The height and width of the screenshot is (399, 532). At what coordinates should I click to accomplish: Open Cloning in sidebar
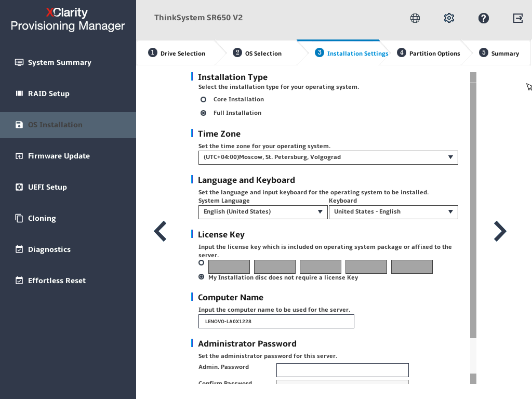(x=42, y=219)
